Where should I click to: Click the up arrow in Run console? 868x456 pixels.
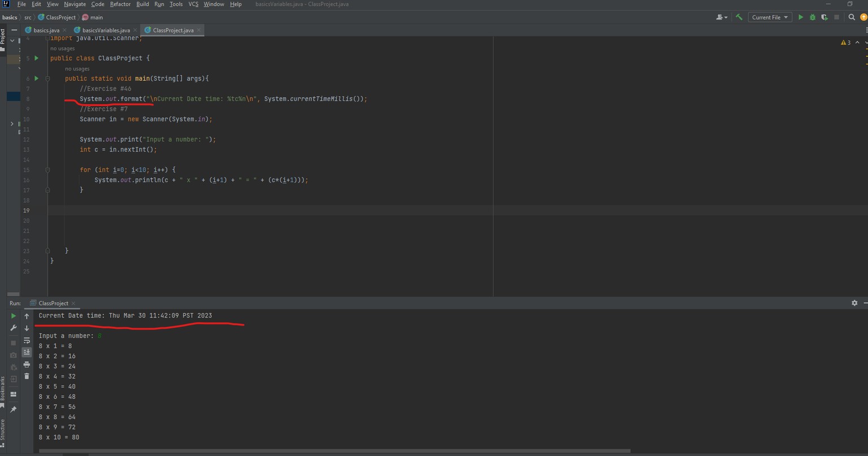pyautogui.click(x=27, y=316)
